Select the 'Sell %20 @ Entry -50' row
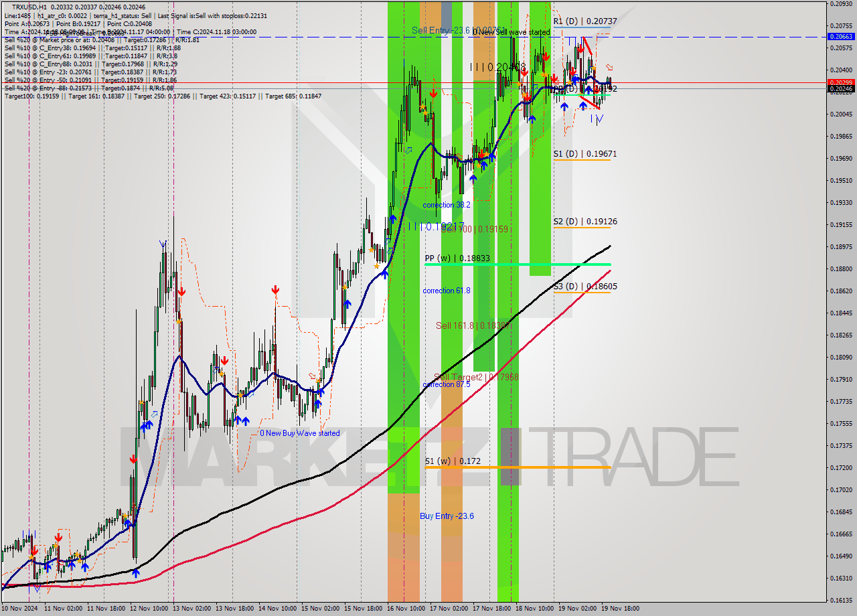857x616 pixels. [x=90, y=80]
